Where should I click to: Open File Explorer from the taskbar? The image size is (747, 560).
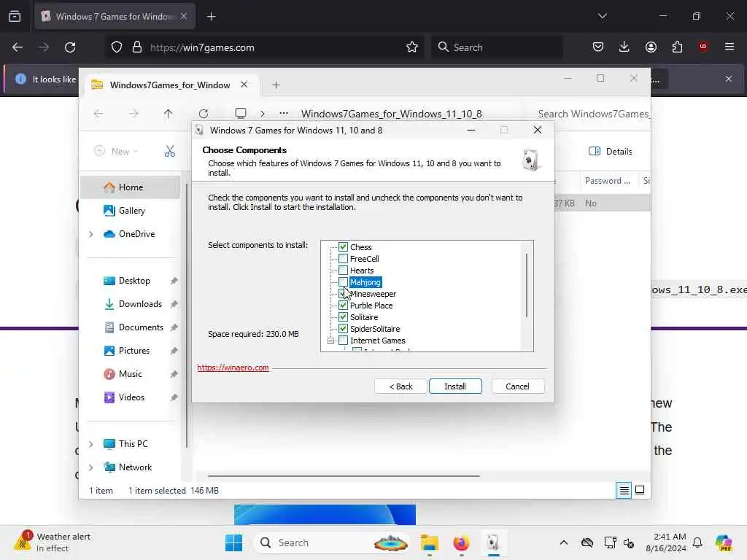click(x=430, y=542)
